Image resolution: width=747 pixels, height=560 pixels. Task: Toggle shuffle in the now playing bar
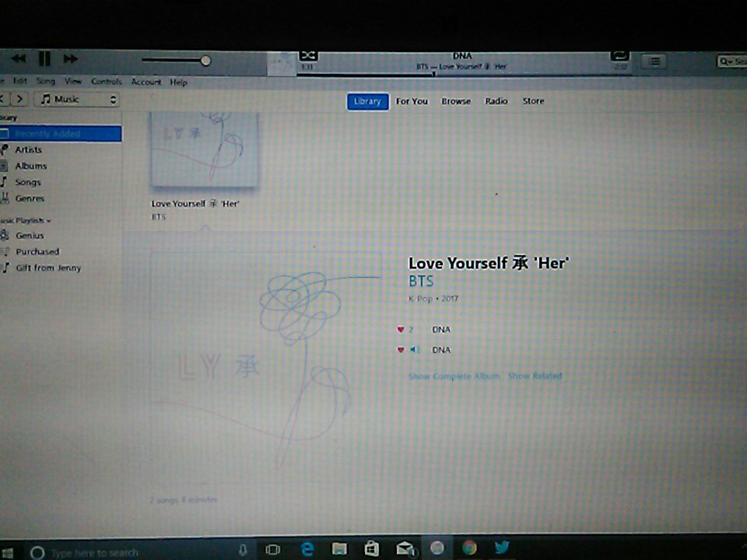coord(308,55)
